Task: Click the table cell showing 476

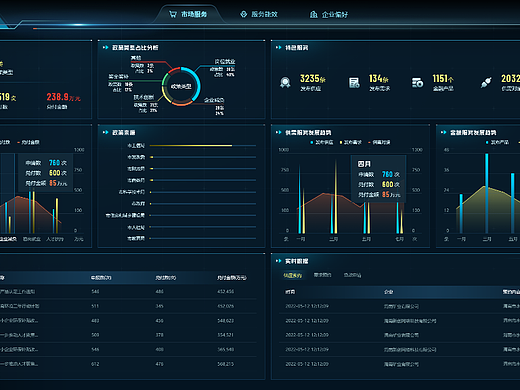Action: coord(159,364)
